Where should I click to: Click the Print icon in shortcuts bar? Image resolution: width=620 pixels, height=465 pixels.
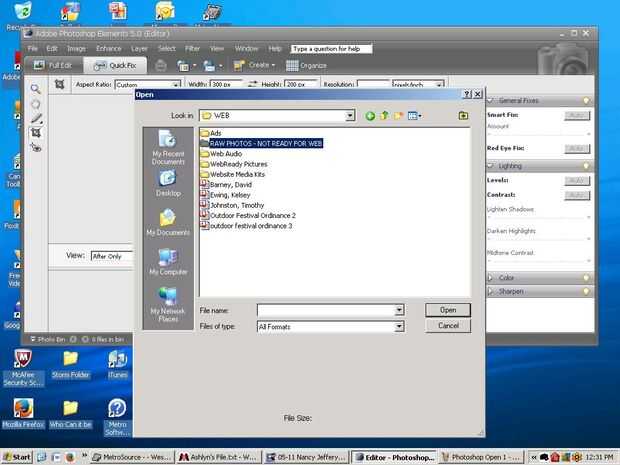pos(160,65)
